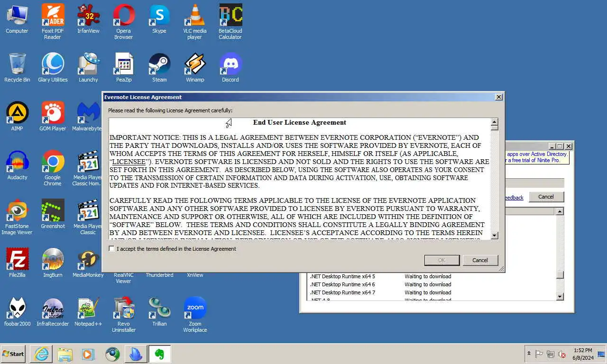Launch Opera Browser from desktop
The image size is (607, 364).
point(123,21)
